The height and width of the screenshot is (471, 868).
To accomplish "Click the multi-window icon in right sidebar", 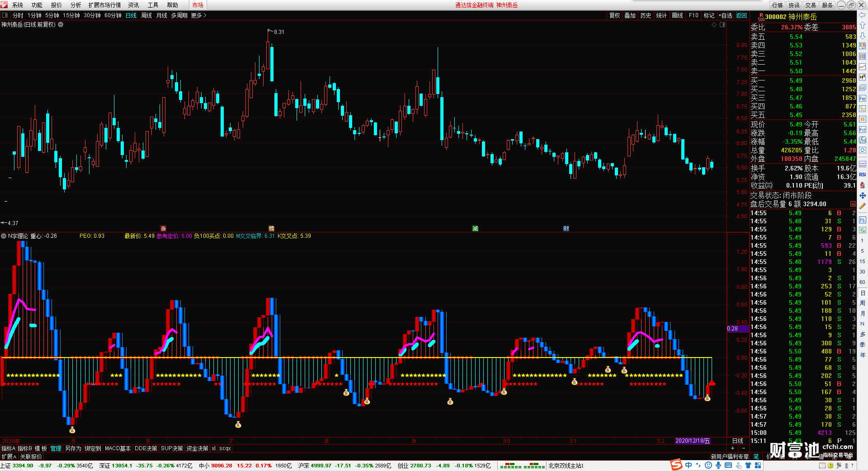I will tap(863, 88).
